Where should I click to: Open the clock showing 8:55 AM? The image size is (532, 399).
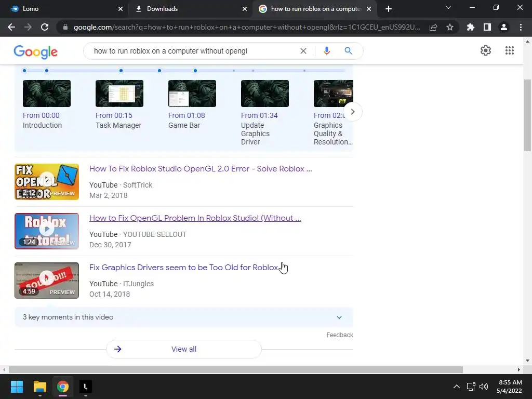coord(509,387)
